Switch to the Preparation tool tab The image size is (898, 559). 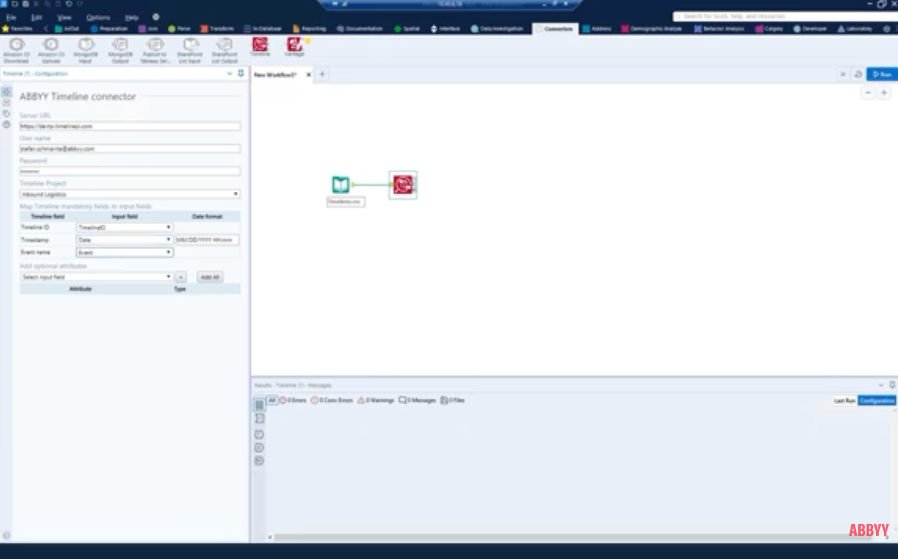click(x=109, y=29)
